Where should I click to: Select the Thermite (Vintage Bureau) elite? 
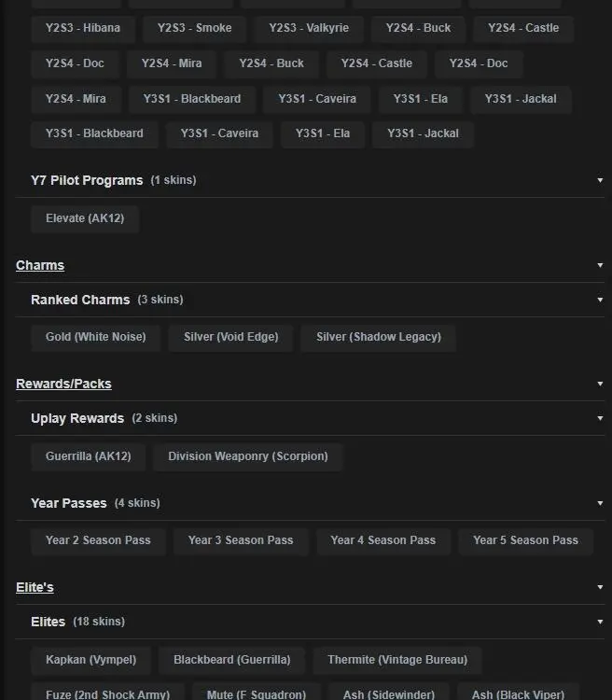(x=397, y=660)
